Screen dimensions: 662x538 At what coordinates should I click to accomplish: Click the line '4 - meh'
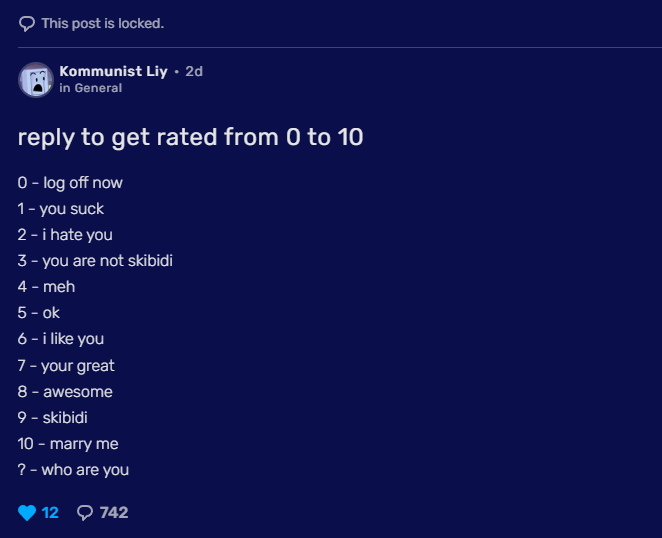click(47, 287)
